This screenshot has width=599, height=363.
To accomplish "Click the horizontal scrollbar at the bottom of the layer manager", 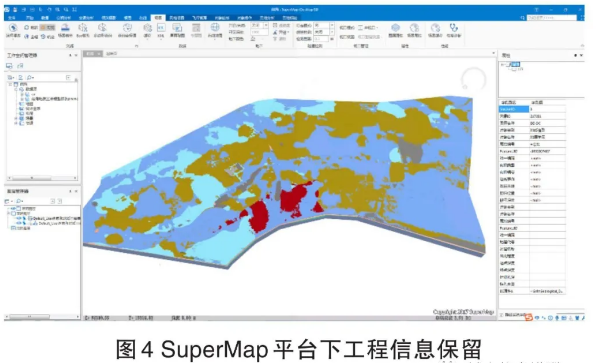I will (42, 317).
